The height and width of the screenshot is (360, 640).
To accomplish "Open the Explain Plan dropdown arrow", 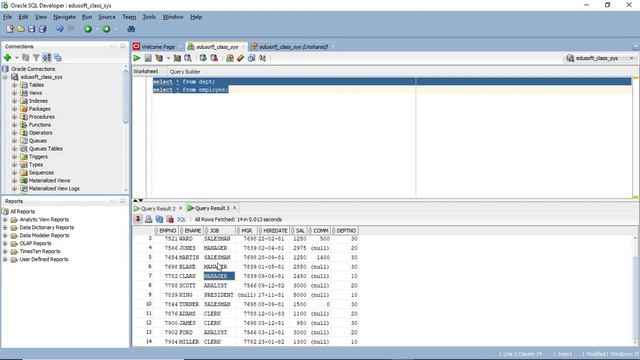I will click(168, 58).
